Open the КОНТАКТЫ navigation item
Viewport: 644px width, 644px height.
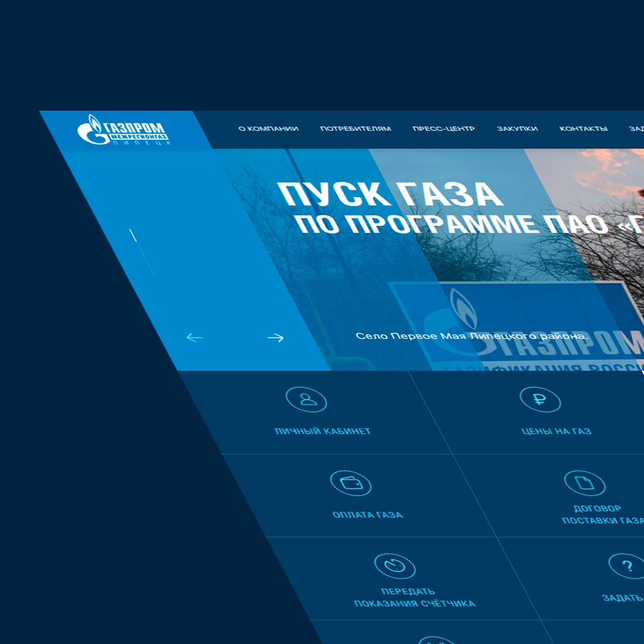tap(584, 129)
